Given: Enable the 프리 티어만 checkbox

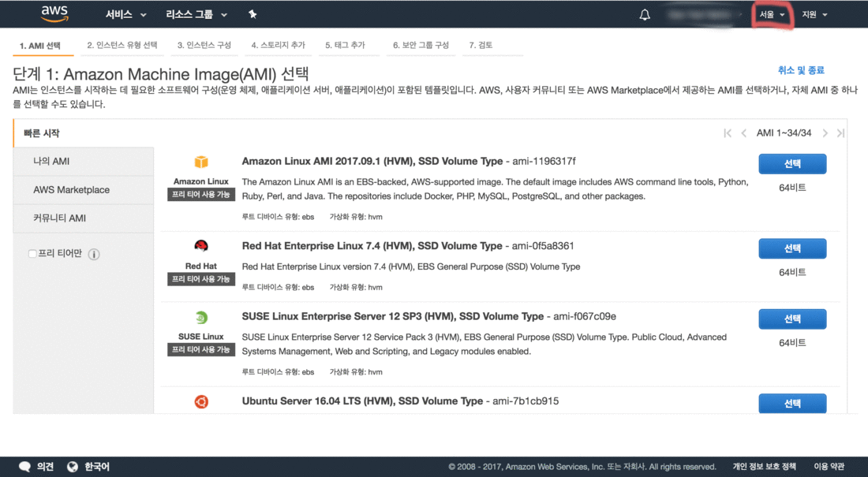Looking at the screenshot, I should [32, 253].
